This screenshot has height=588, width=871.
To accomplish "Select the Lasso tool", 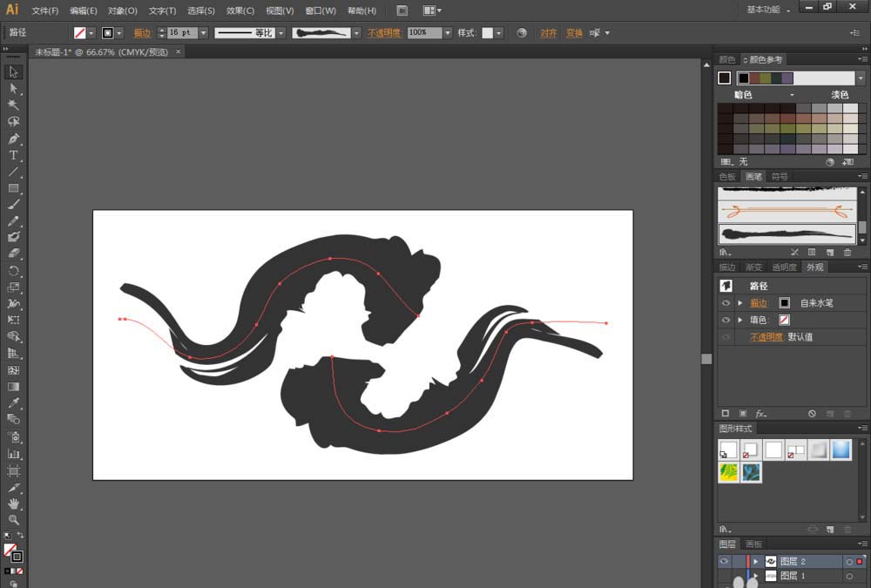I will [13, 122].
